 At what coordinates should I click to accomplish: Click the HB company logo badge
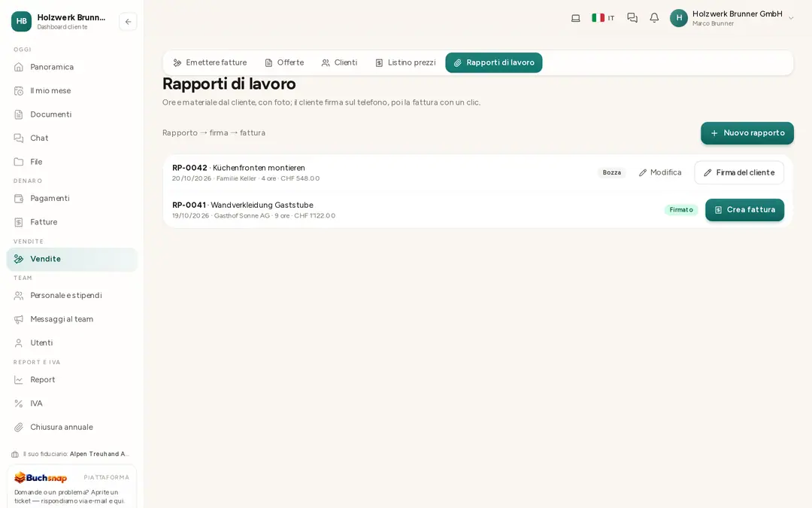pyautogui.click(x=21, y=21)
